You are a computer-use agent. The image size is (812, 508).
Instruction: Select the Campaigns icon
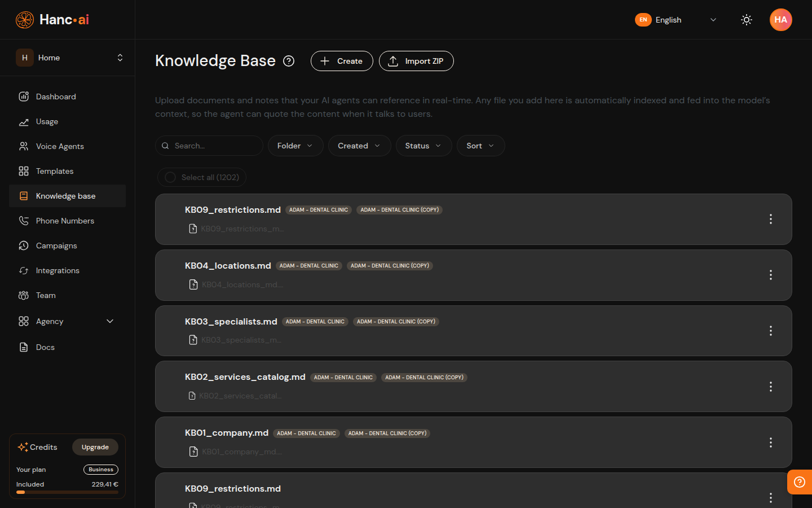click(x=23, y=246)
